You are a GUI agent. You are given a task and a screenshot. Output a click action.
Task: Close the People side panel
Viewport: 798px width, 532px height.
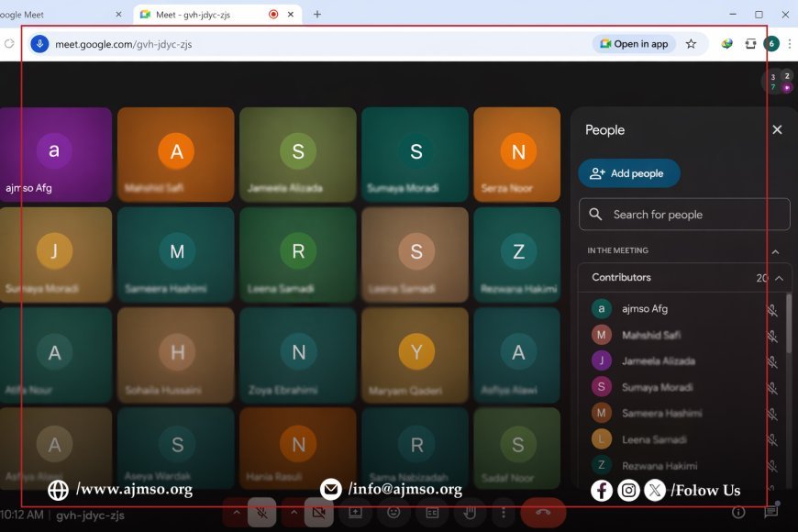[x=777, y=130]
